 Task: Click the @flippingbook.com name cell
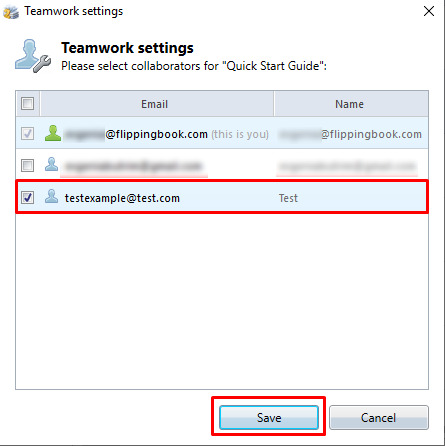pos(350,134)
